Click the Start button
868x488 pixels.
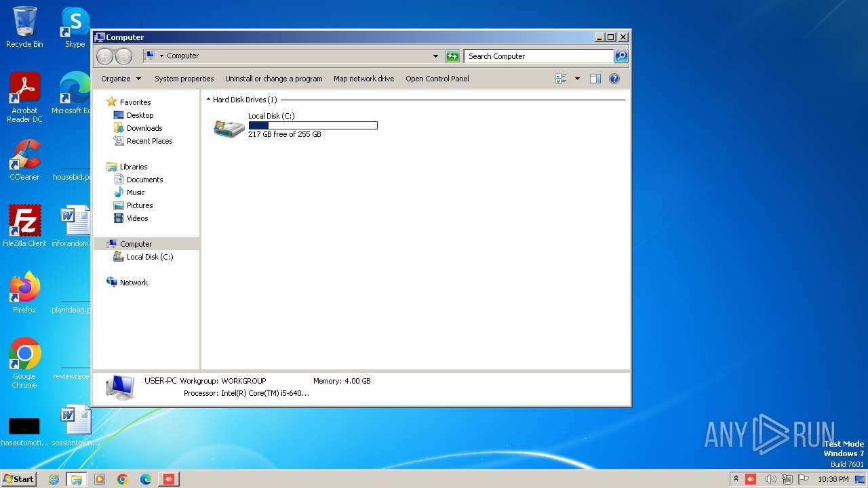[18, 479]
